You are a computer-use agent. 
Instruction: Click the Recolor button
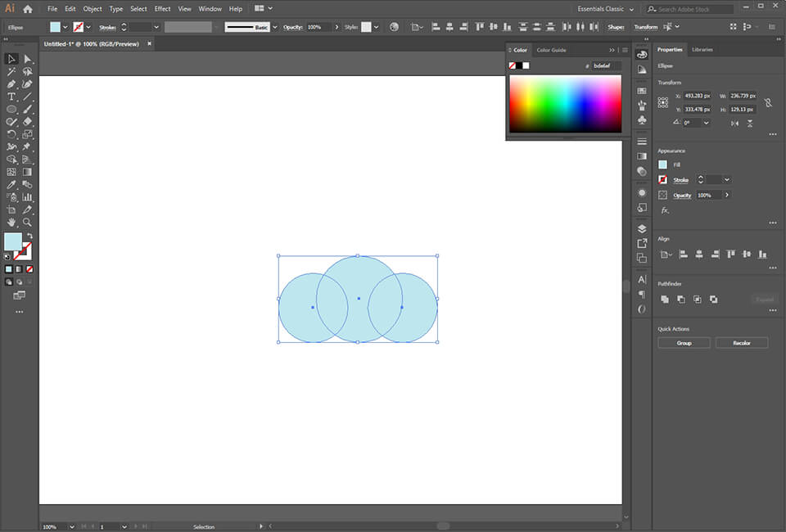pyautogui.click(x=741, y=342)
